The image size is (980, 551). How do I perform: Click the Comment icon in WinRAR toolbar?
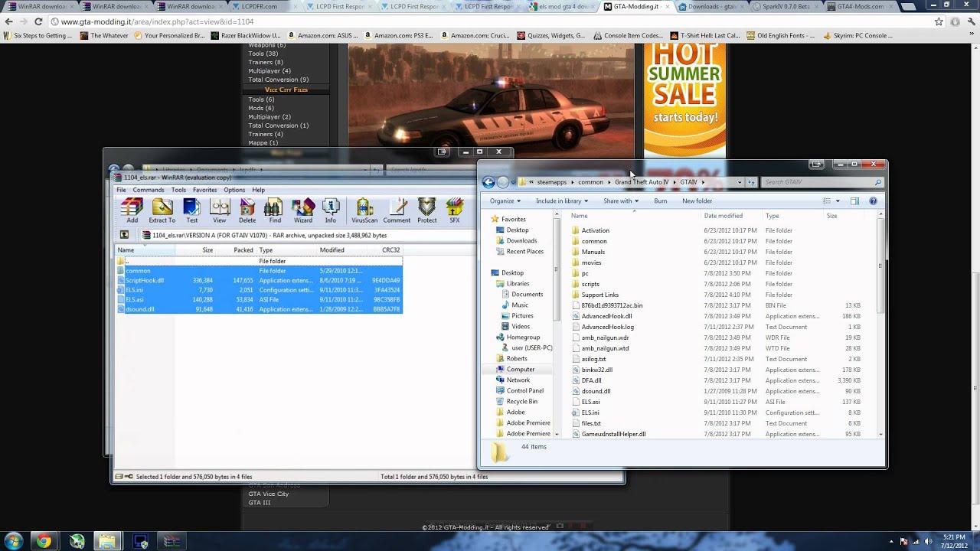397,210
